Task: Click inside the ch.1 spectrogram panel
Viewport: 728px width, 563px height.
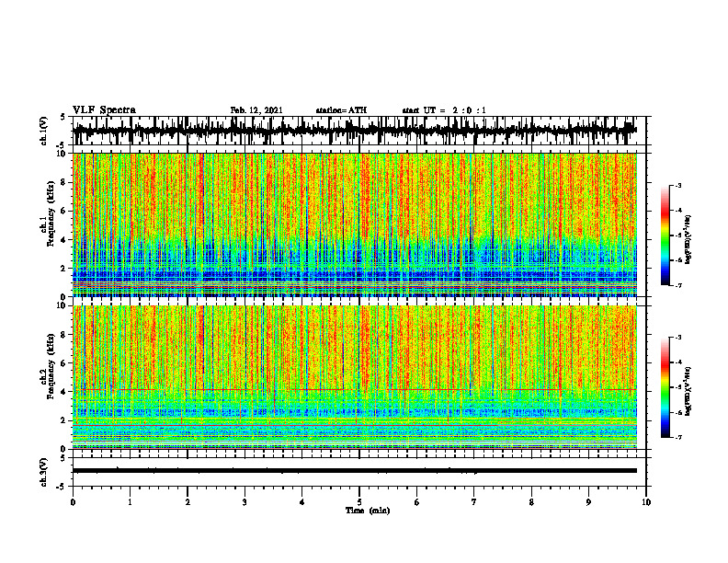Action: 354,224
